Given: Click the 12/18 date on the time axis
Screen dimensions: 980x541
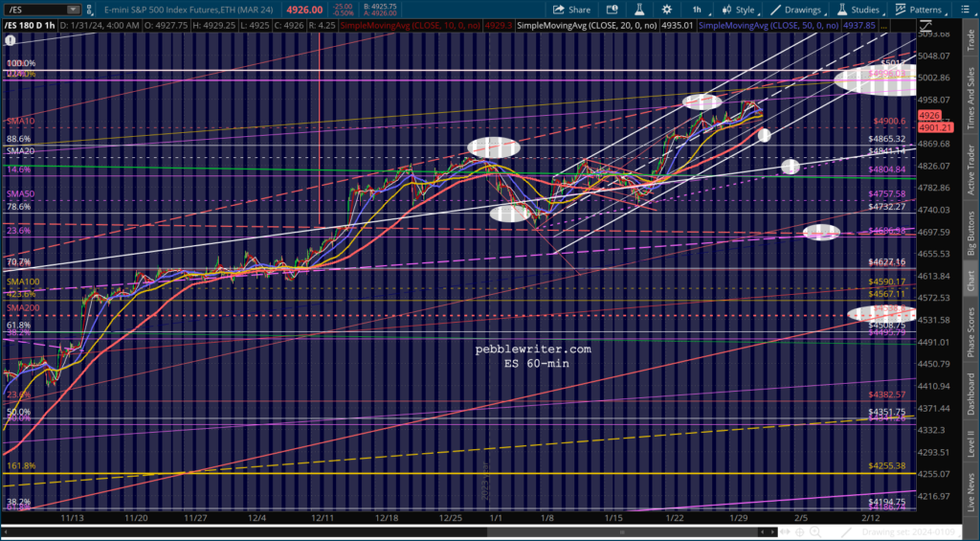Looking at the screenshot, I should [x=388, y=518].
